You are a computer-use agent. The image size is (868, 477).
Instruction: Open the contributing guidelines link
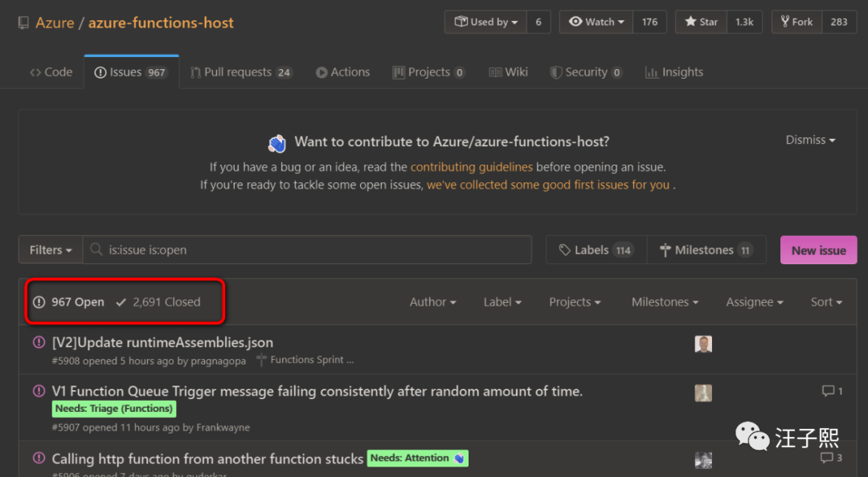coord(472,167)
